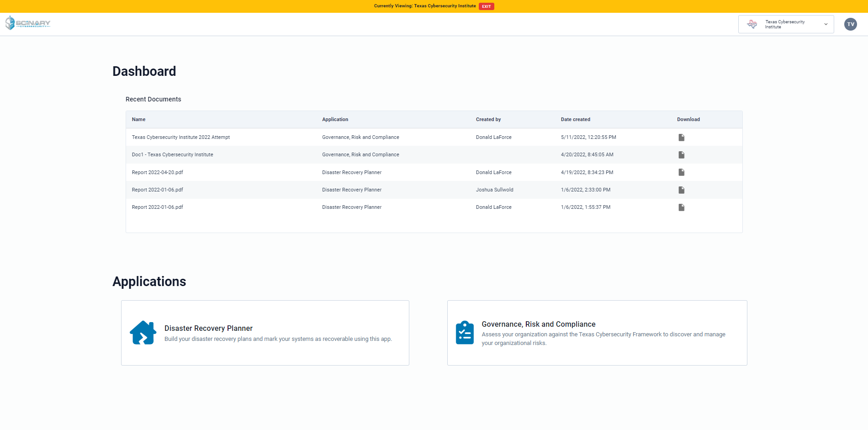Open the Disaster Recovery Planner application card
868x430 pixels.
(x=265, y=333)
